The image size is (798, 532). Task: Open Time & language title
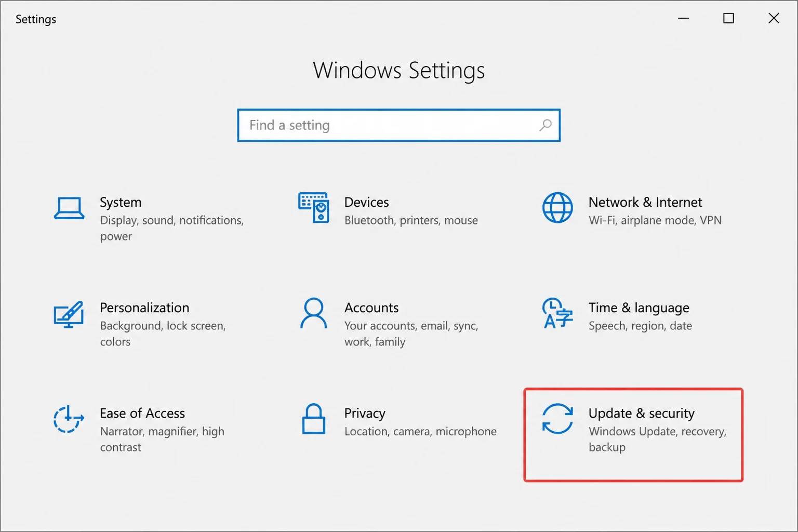639,308
